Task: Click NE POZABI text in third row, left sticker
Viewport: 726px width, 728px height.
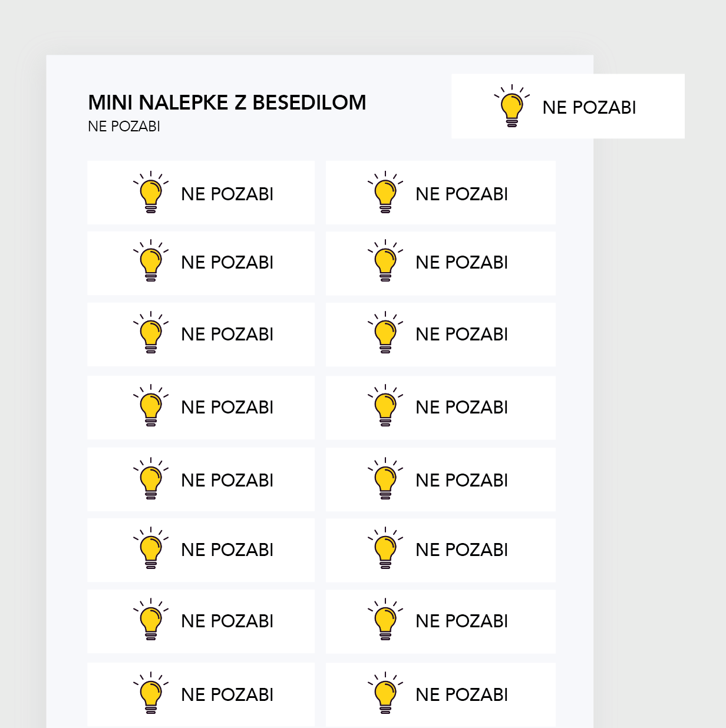Action: [227, 335]
